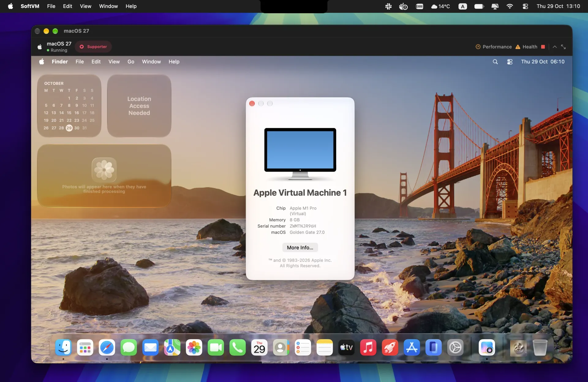Open the Health warning indicator

(x=526, y=47)
